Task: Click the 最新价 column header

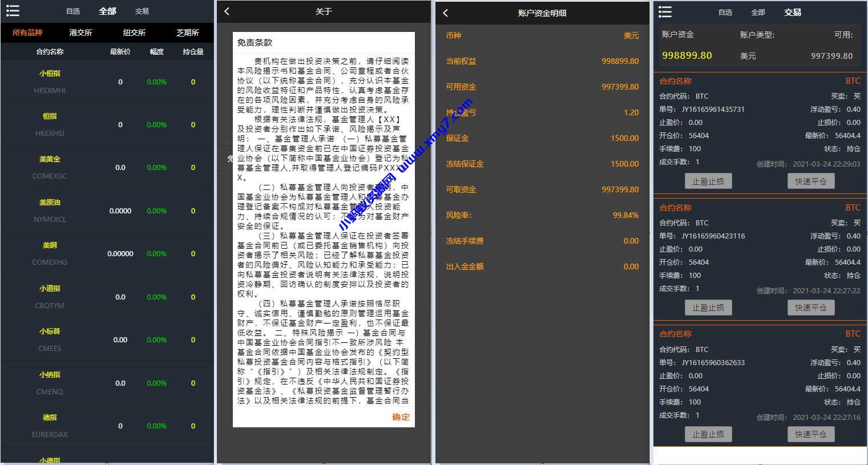Action: [x=120, y=52]
